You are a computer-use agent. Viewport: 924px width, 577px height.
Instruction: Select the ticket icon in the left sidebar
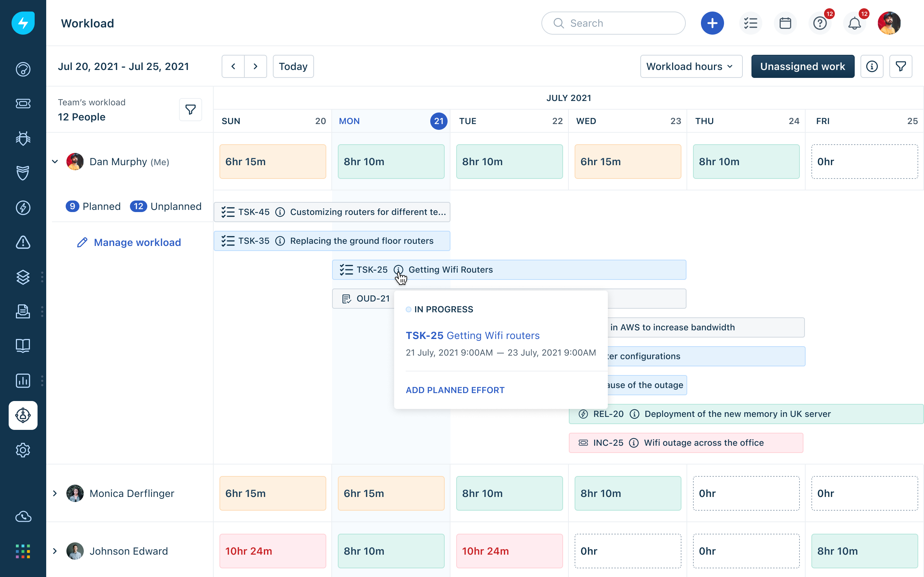click(23, 103)
